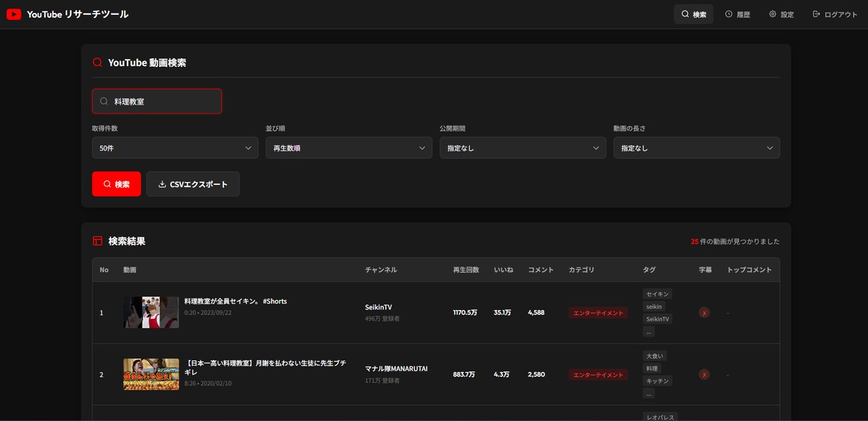Click the 4,588 comment count
The image size is (868, 421).
pyautogui.click(x=536, y=313)
